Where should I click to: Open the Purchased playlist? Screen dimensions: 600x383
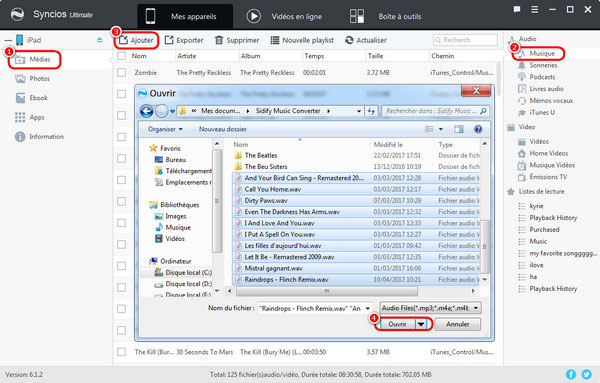[544, 230]
